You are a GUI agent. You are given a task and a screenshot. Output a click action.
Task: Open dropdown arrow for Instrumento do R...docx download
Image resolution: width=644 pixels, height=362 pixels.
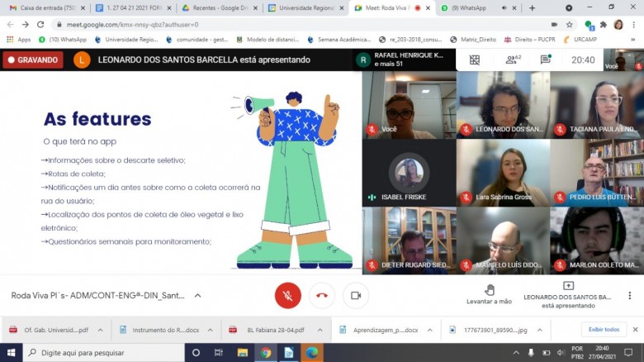(211, 330)
